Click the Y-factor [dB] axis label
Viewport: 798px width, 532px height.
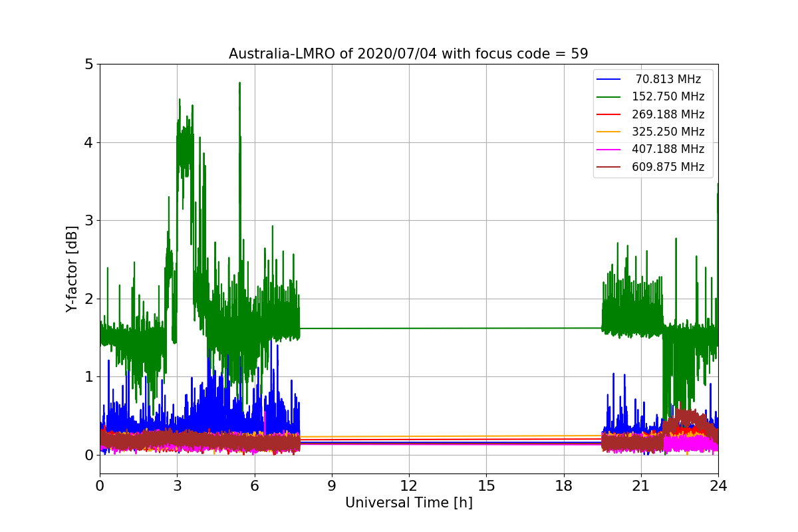(x=72, y=269)
